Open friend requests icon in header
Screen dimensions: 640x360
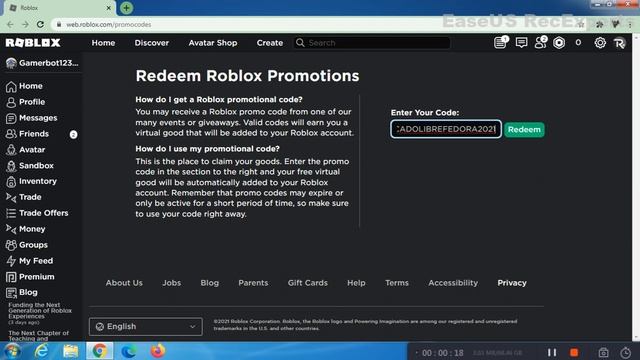541,42
